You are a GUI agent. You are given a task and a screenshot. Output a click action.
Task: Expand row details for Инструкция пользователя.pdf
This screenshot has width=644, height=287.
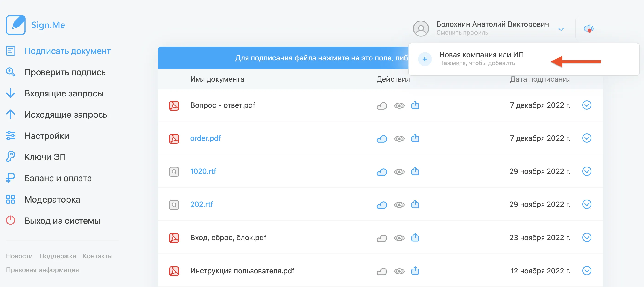tap(586, 271)
